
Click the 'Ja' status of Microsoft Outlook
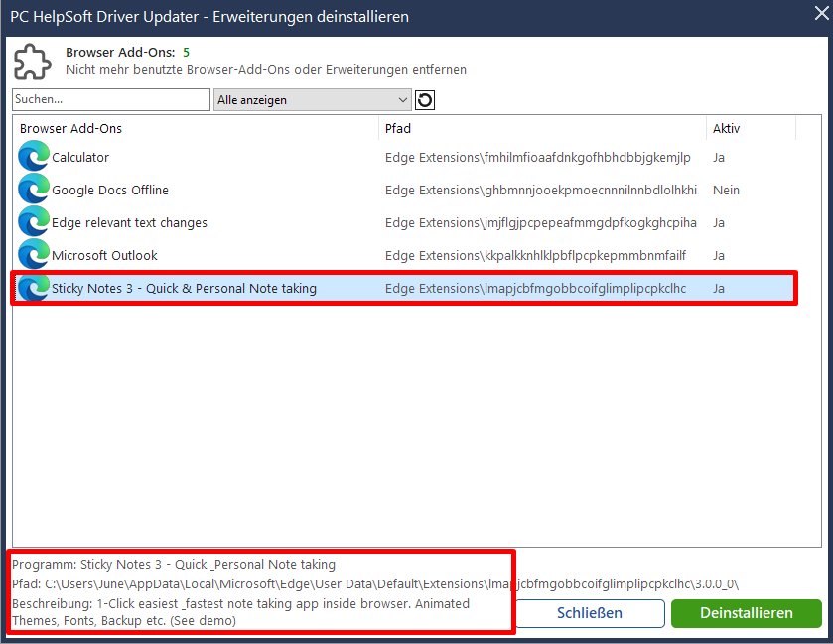click(718, 256)
